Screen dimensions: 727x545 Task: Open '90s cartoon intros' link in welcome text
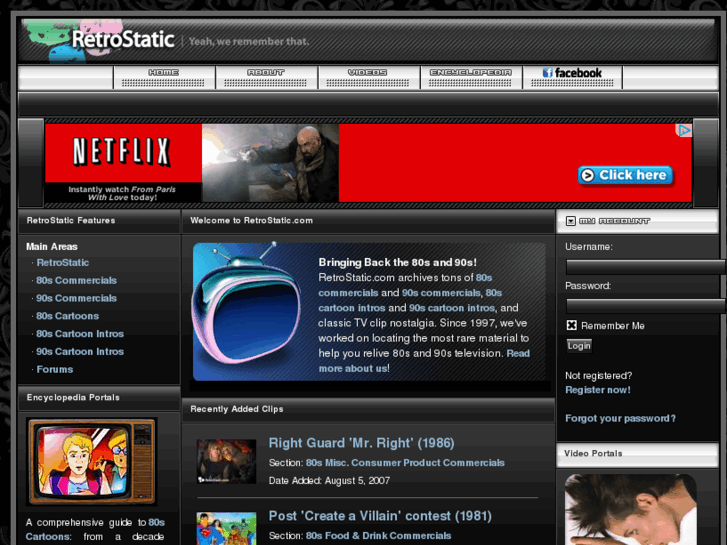coord(452,308)
